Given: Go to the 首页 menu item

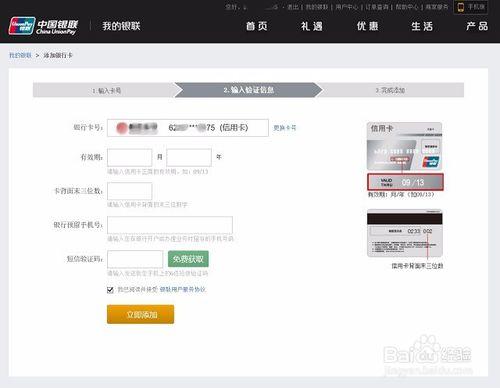Looking at the screenshot, I should [257, 26].
